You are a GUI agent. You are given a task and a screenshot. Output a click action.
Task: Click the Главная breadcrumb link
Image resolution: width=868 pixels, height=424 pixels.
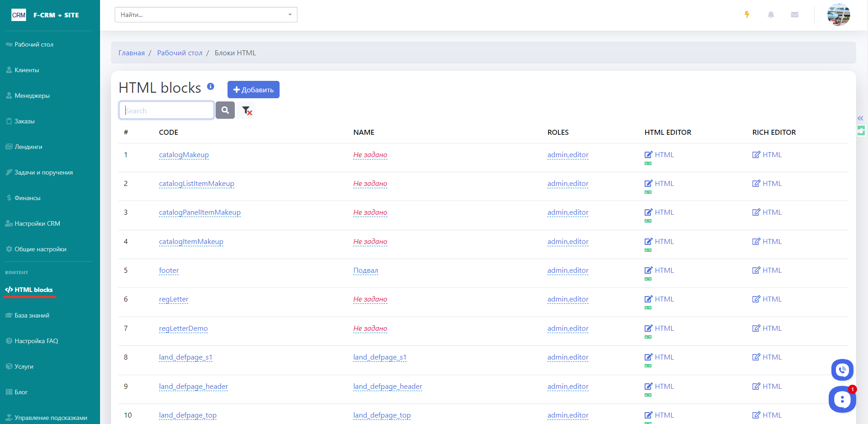pos(132,53)
